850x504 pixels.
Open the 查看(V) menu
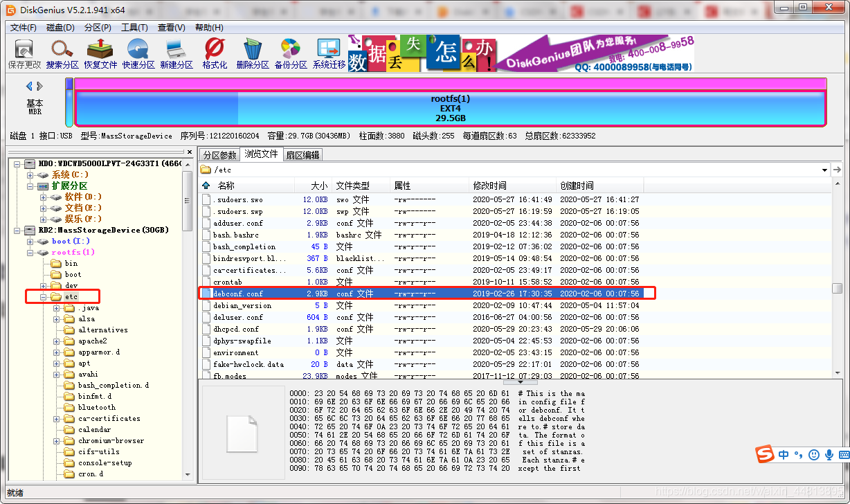pos(172,27)
